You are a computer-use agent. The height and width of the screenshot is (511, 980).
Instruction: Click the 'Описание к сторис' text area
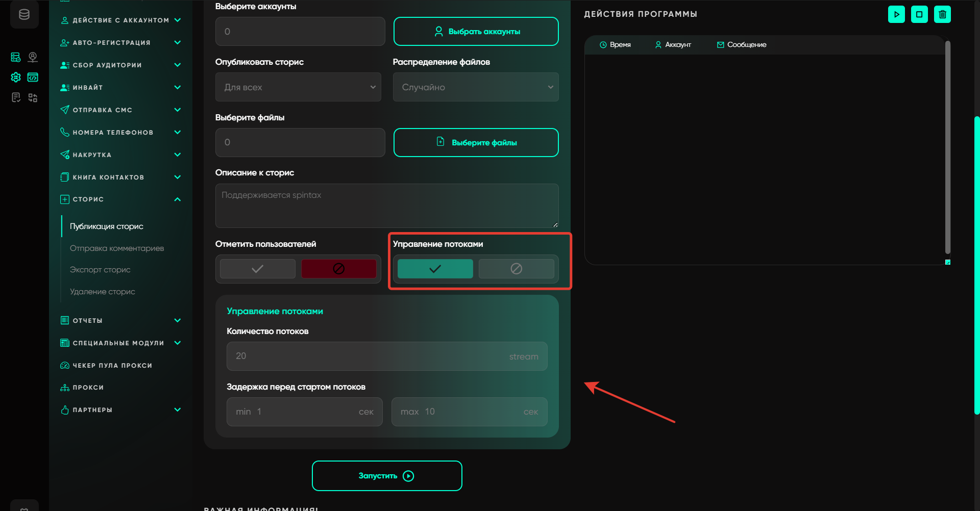pyautogui.click(x=386, y=206)
